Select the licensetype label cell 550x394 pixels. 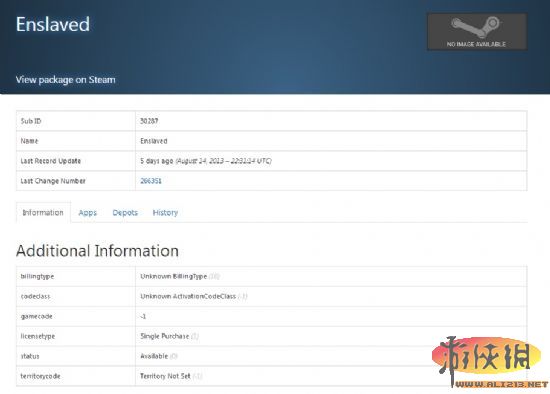click(x=76, y=336)
